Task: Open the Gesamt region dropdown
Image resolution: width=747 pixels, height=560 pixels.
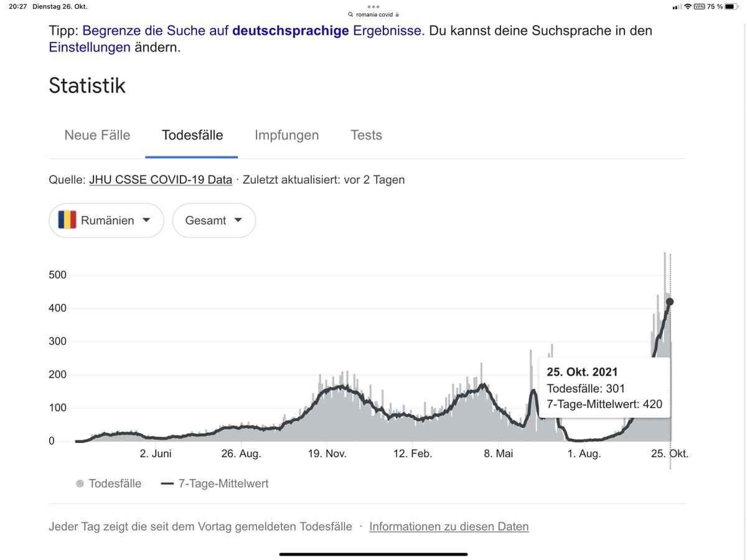Action: point(214,220)
